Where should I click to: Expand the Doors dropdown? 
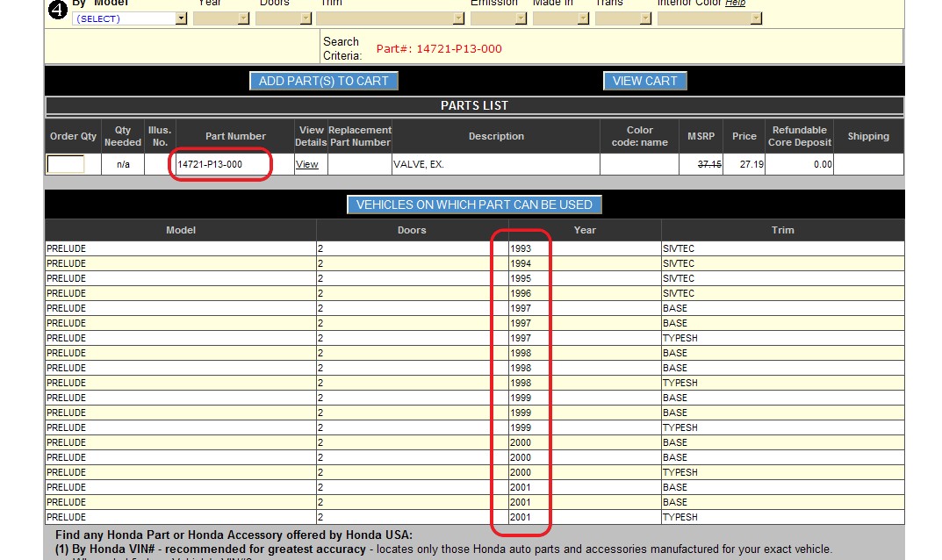tap(284, 18)
